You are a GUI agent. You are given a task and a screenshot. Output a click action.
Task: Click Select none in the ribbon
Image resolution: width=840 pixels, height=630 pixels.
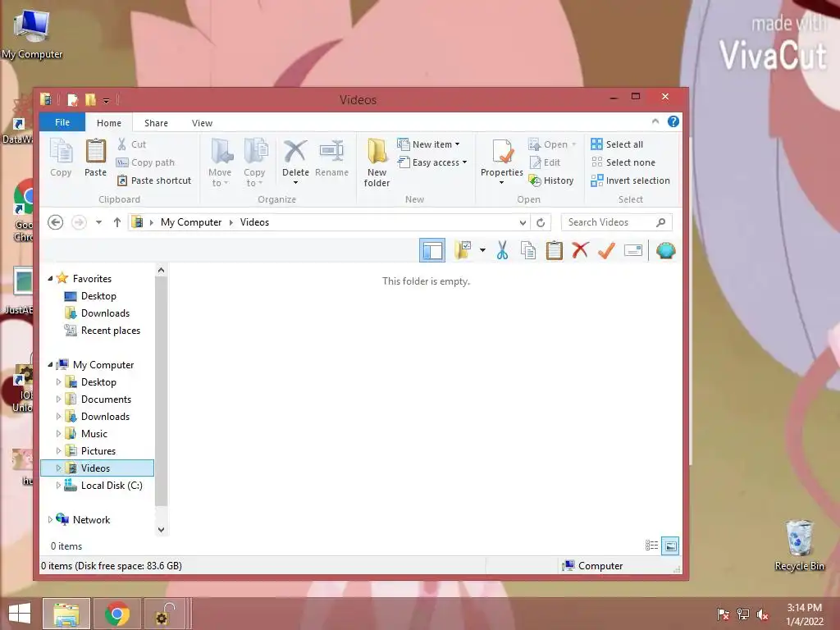(623, 162)
